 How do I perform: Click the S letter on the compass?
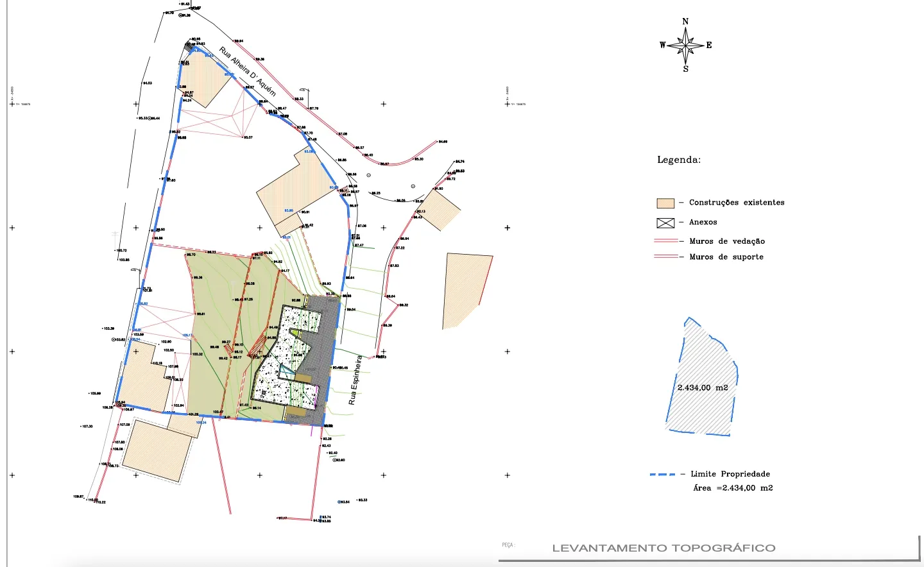point(685,69)
